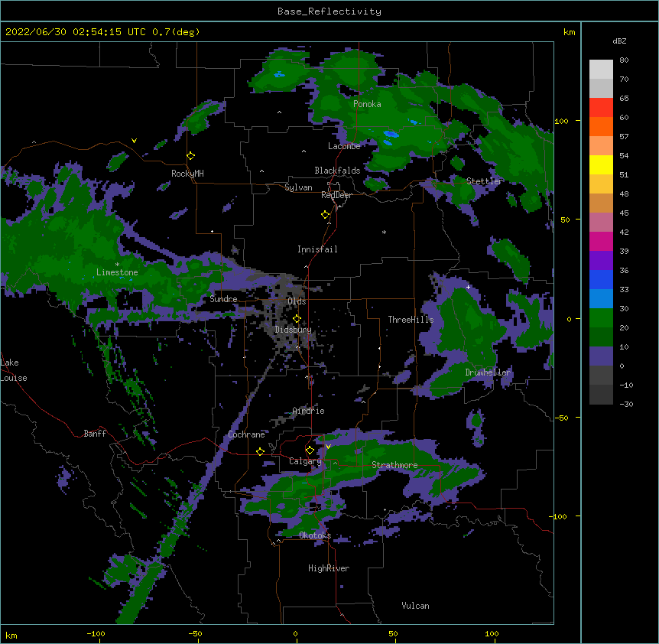The image size is (659, 644).
Task: Click the RedDeer city label
Action: tap(336, 195)
